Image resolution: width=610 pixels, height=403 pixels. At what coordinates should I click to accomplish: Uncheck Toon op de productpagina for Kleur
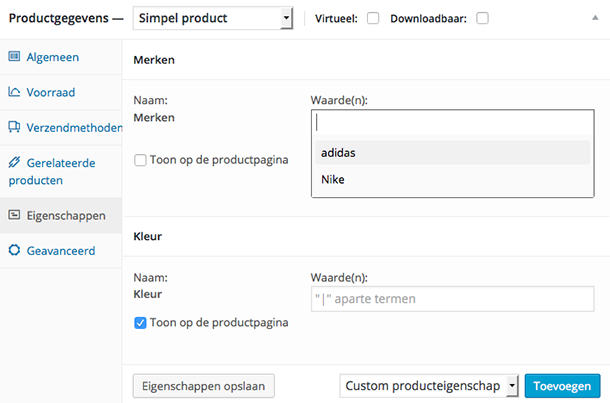point(140,323)
